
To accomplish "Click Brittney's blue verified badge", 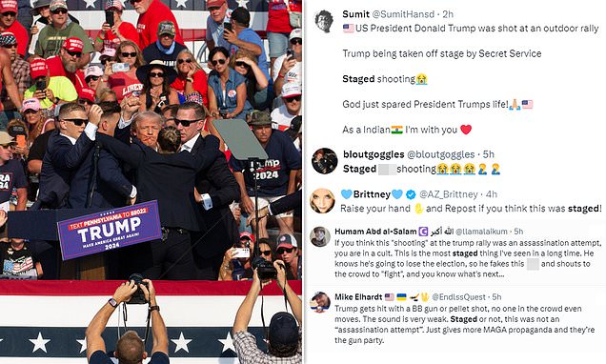I will pyautogui.click(x=411, y=194).
